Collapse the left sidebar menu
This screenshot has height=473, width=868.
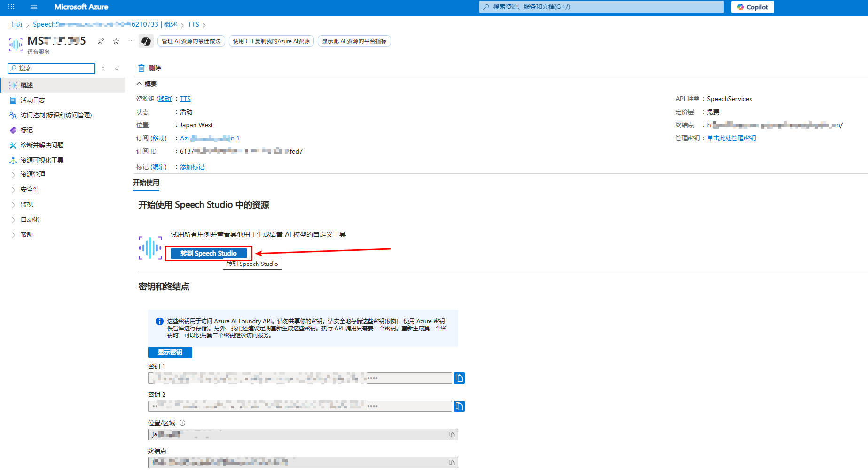[x=117, y=69]
